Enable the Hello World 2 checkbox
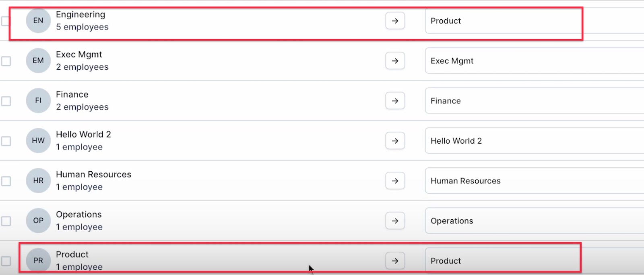The height and width of the screenshot is (275, 644). click(x=6, y=141)
